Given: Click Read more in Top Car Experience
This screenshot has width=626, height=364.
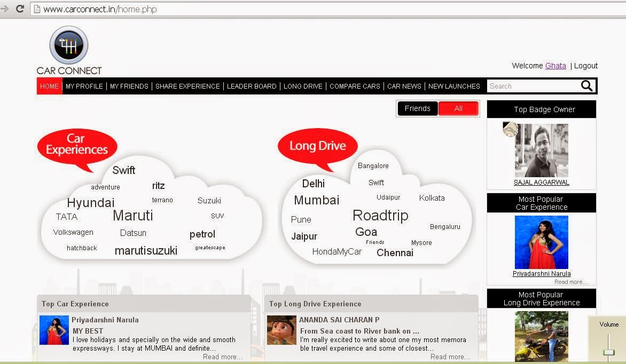Looking at the screenshot, I should (x=222, y=357).
